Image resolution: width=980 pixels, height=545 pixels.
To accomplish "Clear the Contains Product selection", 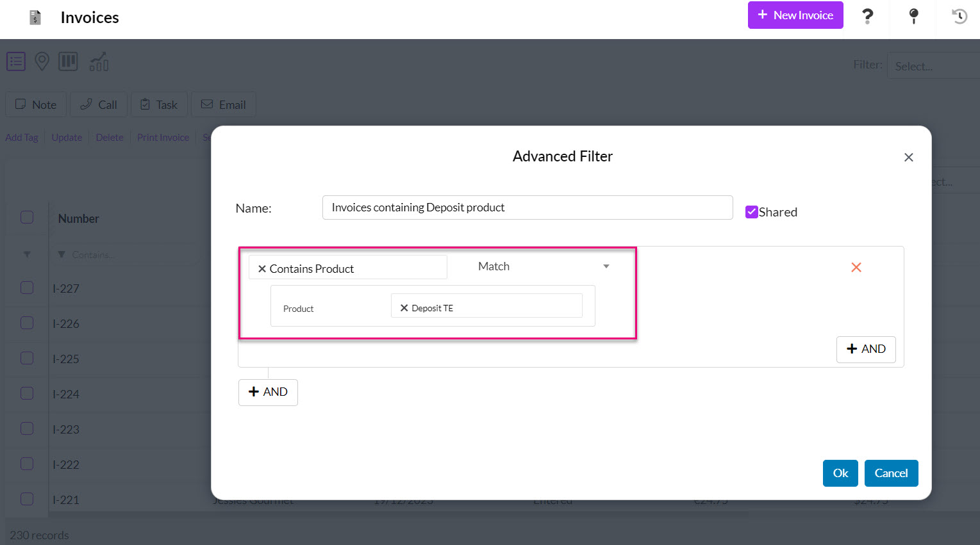I will [x=262, y=269].
